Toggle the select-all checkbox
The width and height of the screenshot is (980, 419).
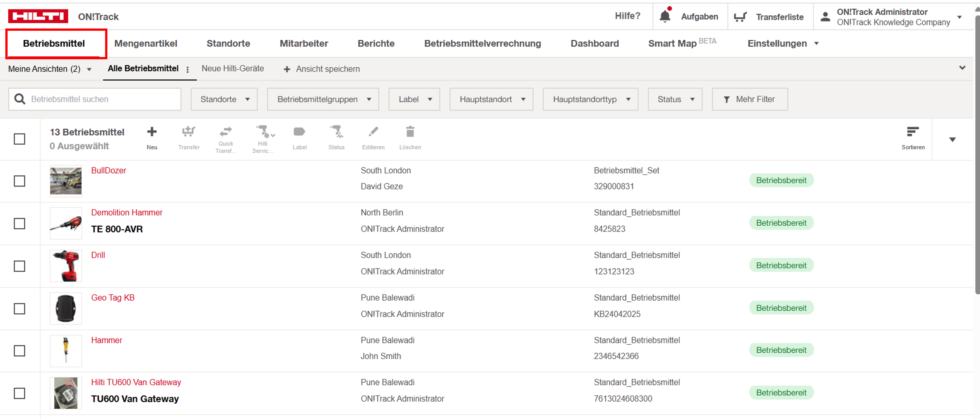19,139
